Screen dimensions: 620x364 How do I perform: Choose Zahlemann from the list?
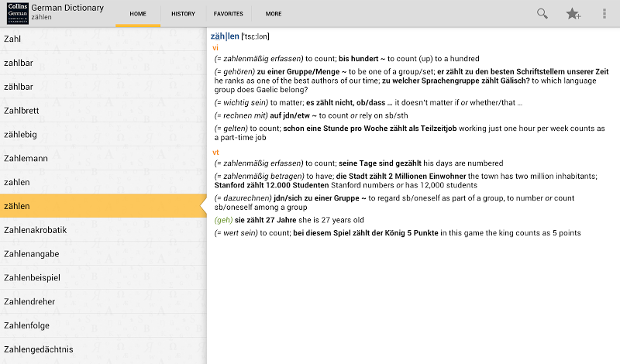click(103, 159)
